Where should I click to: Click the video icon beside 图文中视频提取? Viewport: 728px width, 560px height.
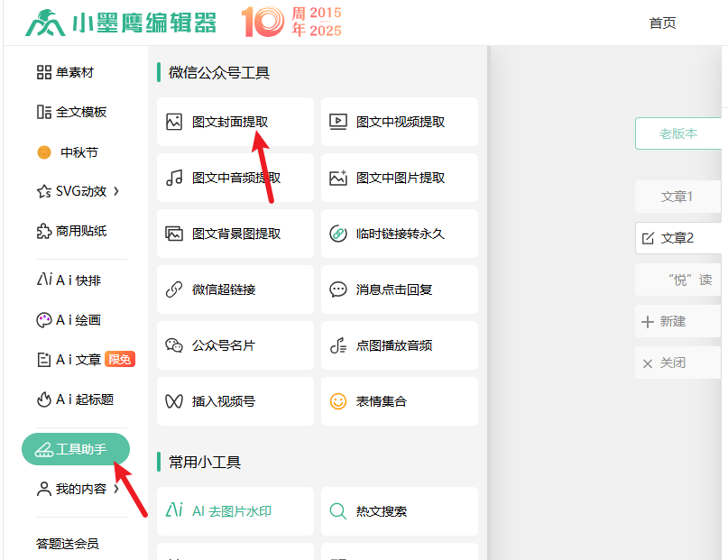338,122
